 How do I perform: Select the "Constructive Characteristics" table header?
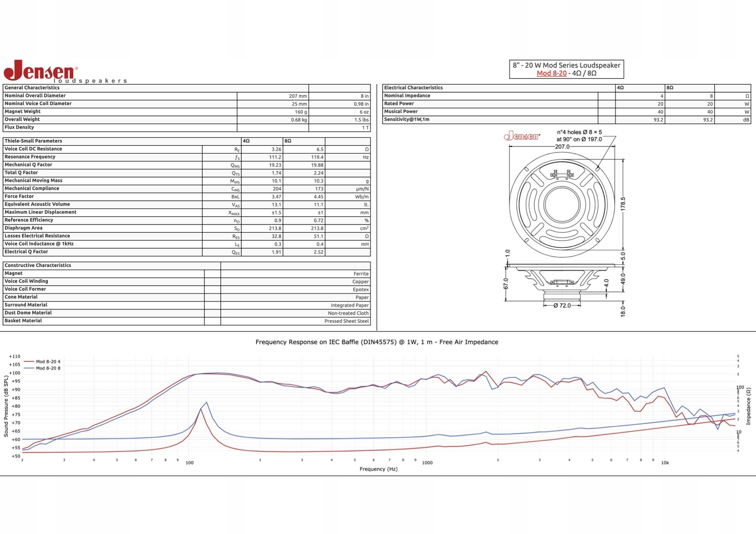(37, 265)
